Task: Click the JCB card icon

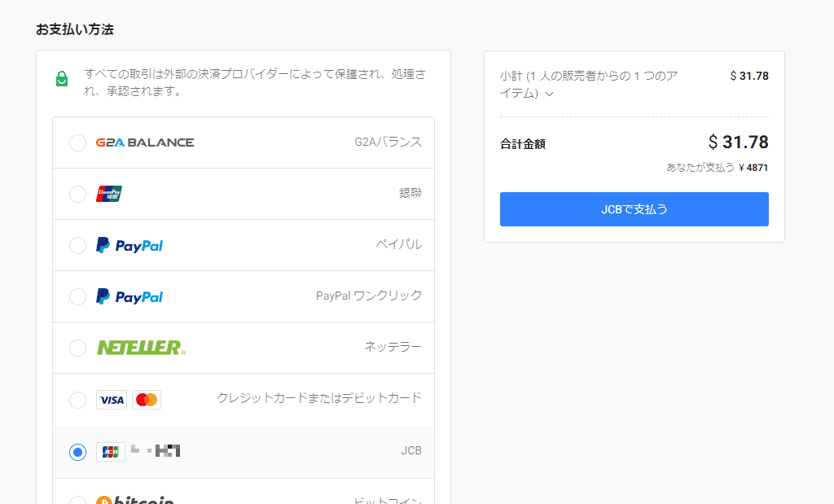Action: pyautogui.click(x=111, y=452)
